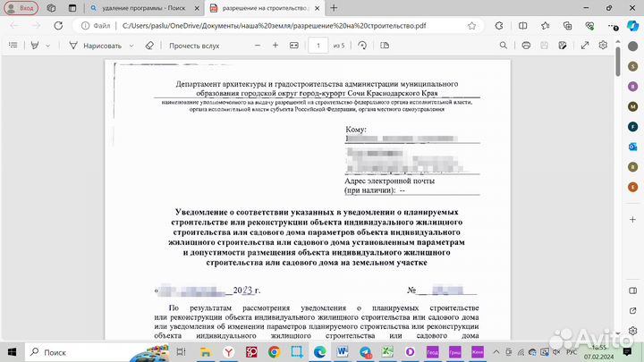Launch Yandex browser from taskbar

pos(228,352)
